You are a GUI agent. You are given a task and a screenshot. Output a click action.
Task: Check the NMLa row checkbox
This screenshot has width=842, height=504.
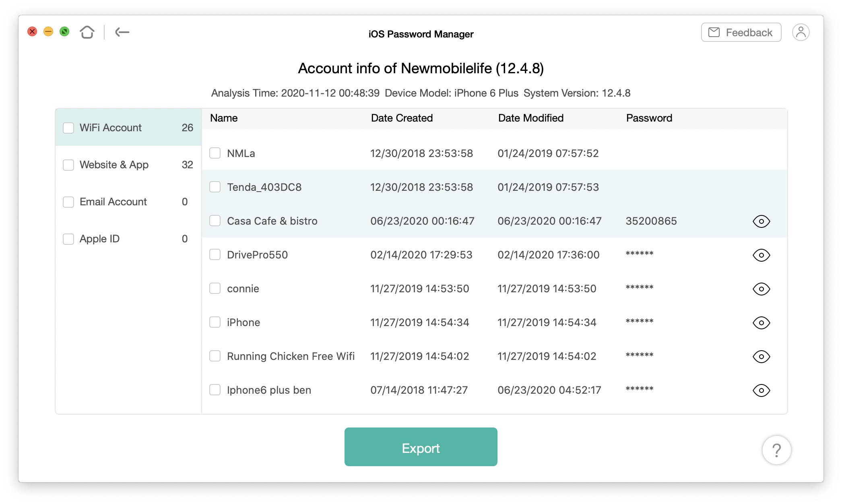pos(215,153)
